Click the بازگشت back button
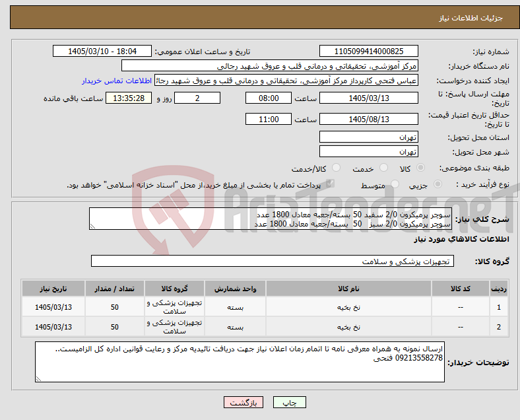 click(x=244, y=402)
